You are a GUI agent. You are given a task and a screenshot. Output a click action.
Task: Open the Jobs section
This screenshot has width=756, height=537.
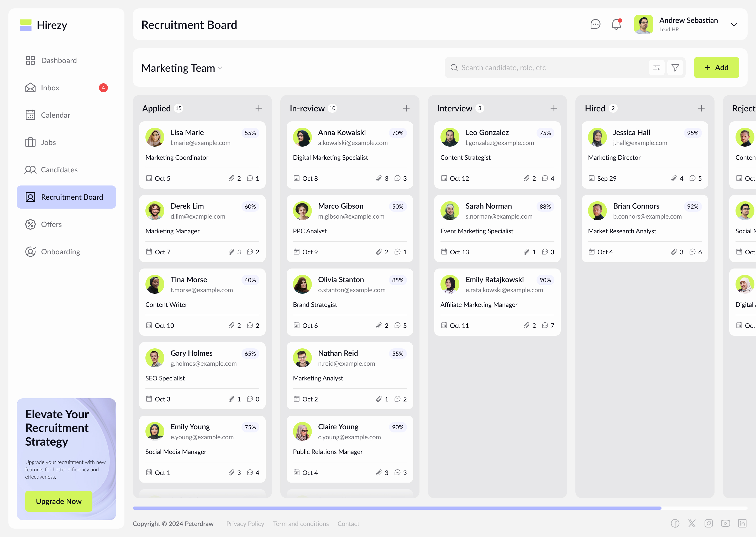point(48,142)
